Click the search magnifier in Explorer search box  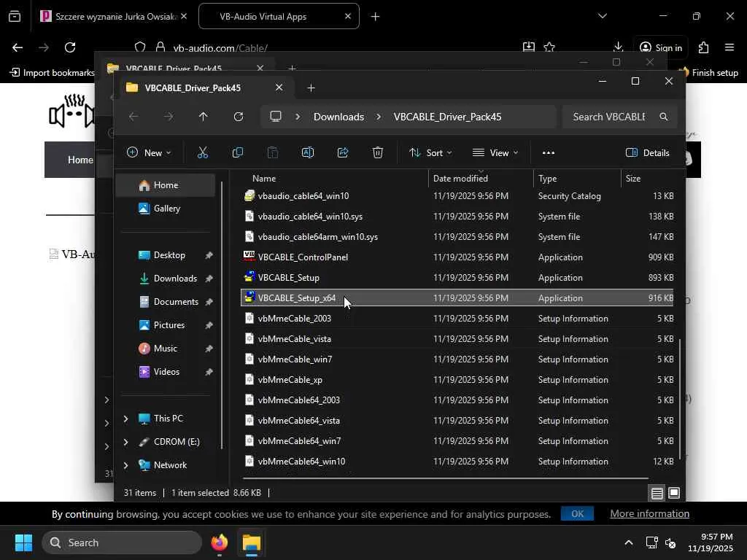pos(664,117)
